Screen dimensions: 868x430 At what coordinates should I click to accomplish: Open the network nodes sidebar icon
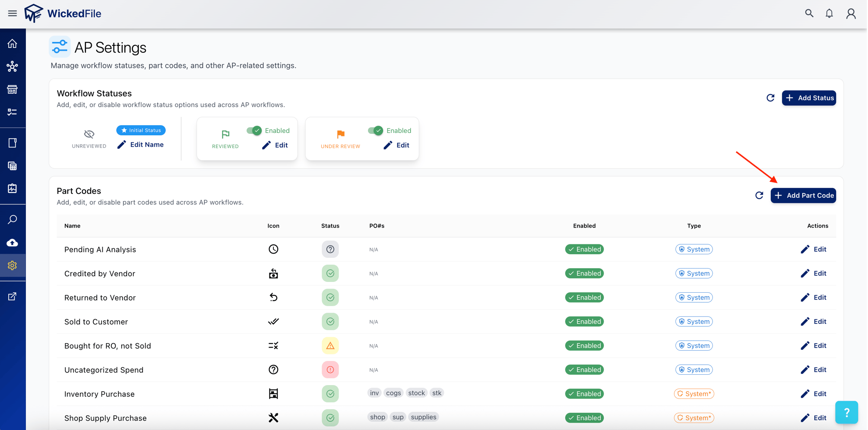point(13,66)
